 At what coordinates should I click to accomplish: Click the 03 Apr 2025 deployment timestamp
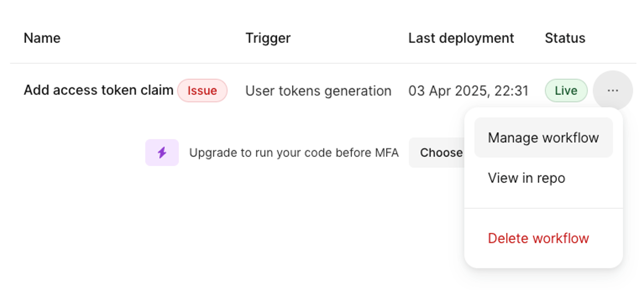(x=468, y=91)
